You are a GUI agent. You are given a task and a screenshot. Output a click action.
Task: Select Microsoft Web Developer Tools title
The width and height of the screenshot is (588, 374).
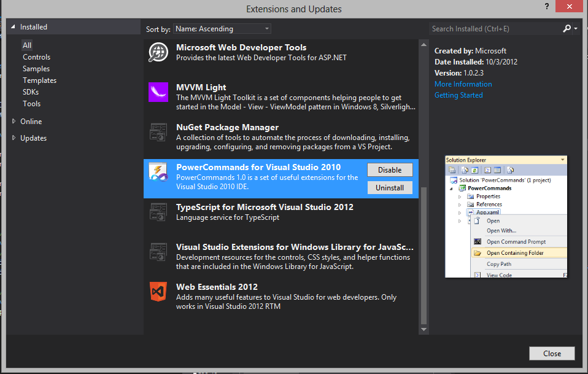pyautogui.click(x=241, y=48)
